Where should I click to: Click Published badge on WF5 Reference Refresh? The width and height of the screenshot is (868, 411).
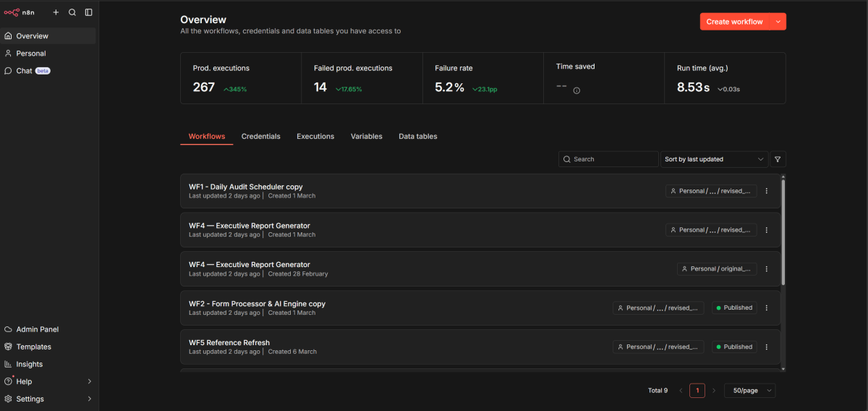[734, 347]
